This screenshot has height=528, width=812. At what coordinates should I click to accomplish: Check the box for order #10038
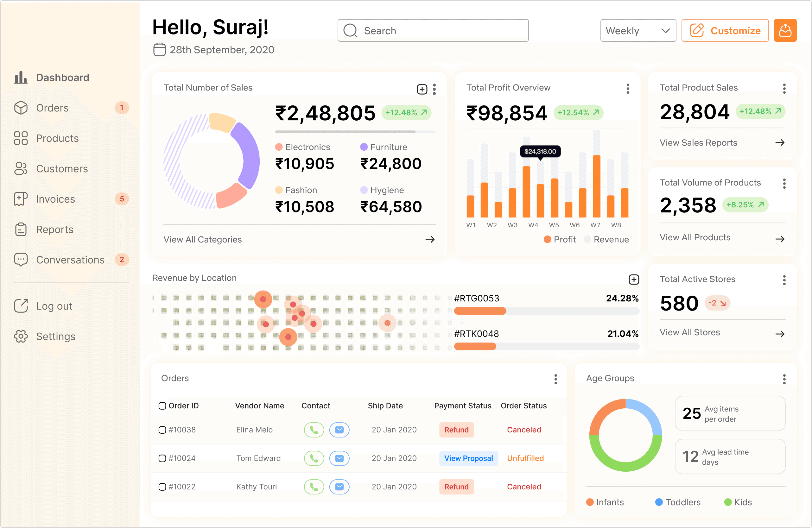click(x=162, y=430)
